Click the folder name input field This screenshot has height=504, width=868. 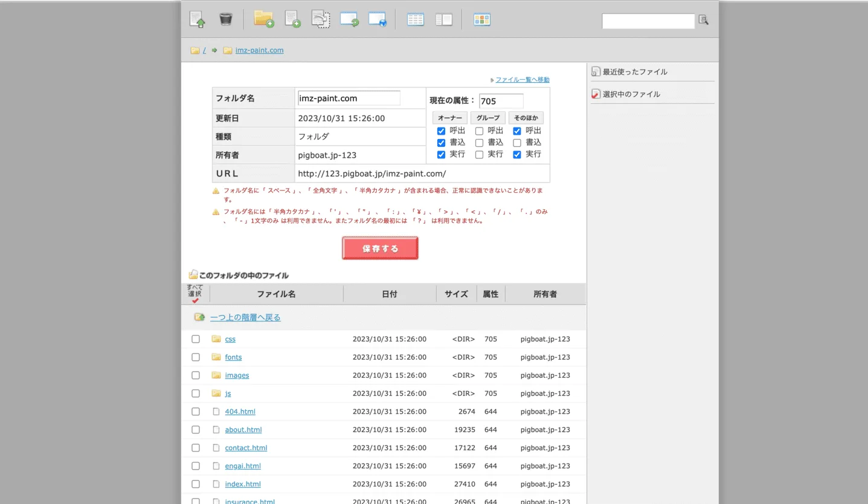pyautogui.click(x=349, y=98)
